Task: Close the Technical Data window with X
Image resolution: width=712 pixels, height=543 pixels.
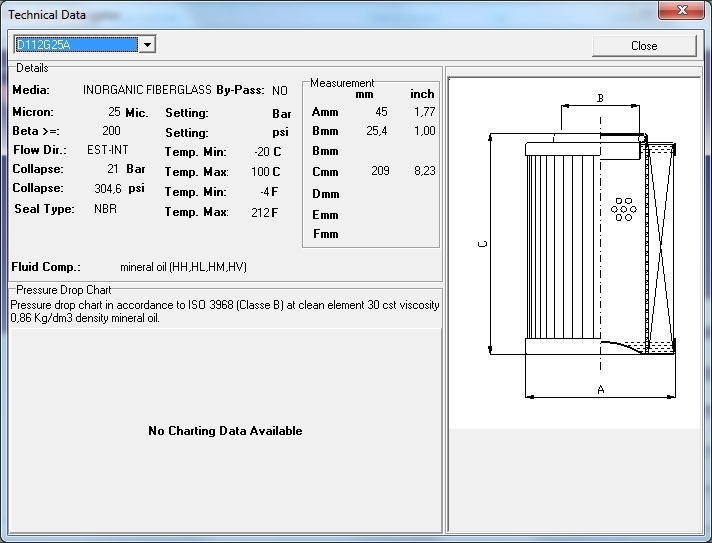Action: pos(681,11)
